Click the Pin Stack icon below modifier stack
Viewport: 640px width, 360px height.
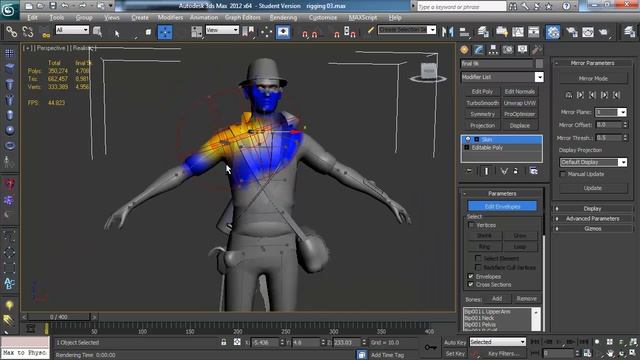point(469,171)
